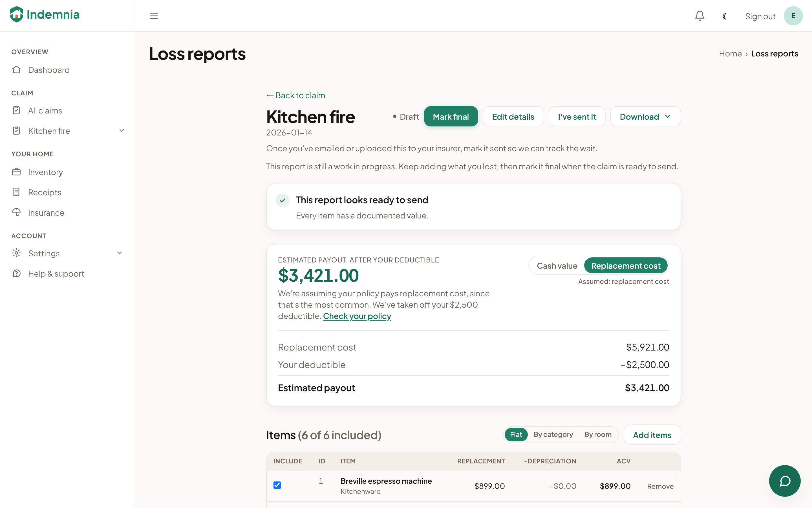Click the green checkmark on ready-to-send card
The width and height of the screenshot is (812, 508).
(x=283, y=200)
